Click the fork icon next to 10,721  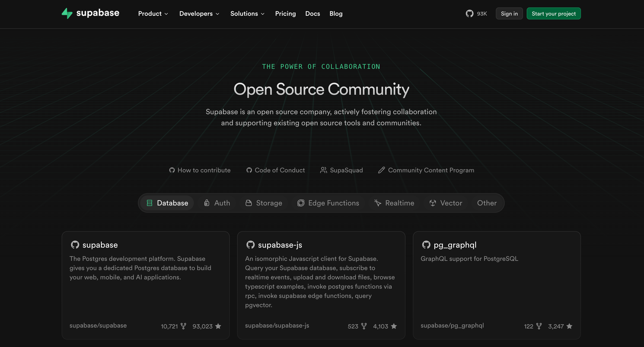pyautogui.click(x=183, y=326)
